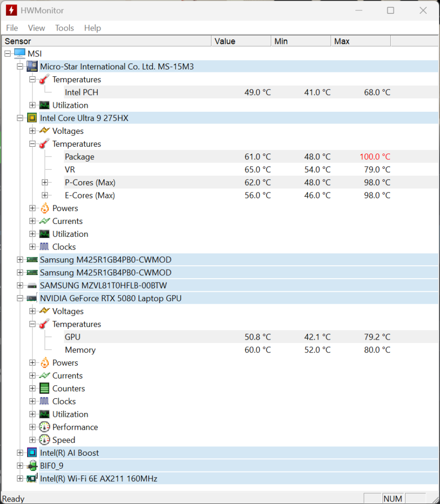Click the GPU Performance gauge icon
440x504 pixels.
(x=44, y=427)
